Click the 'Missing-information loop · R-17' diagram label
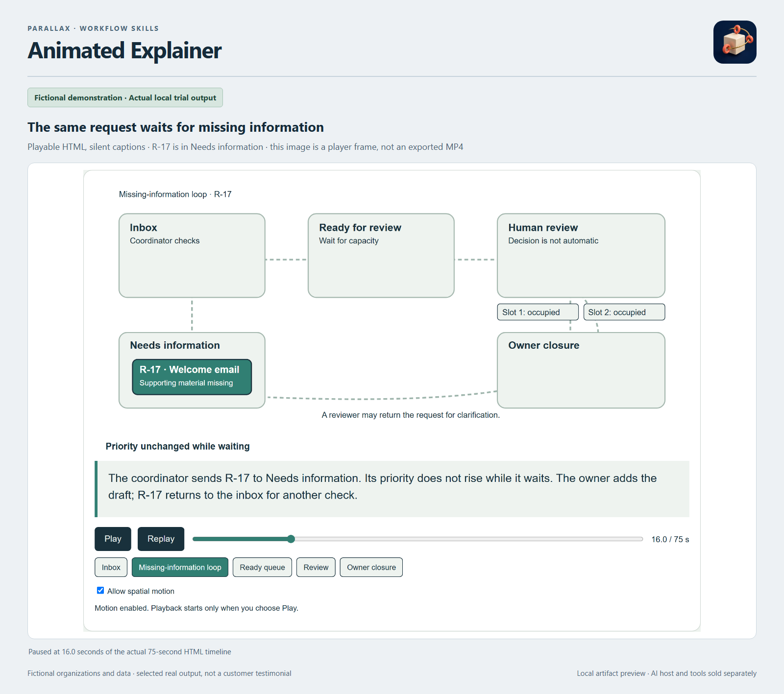This screenshot has height=694, width=784. [175, 194]
